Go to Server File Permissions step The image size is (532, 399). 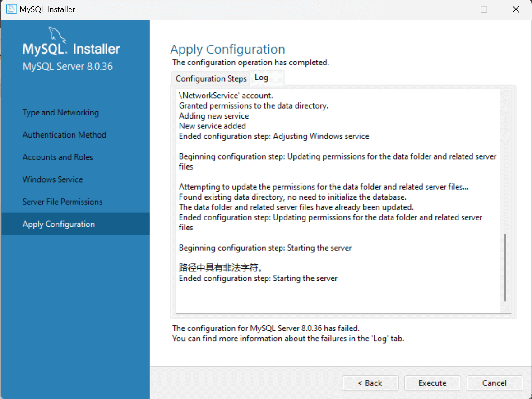[x=62, y=202]
